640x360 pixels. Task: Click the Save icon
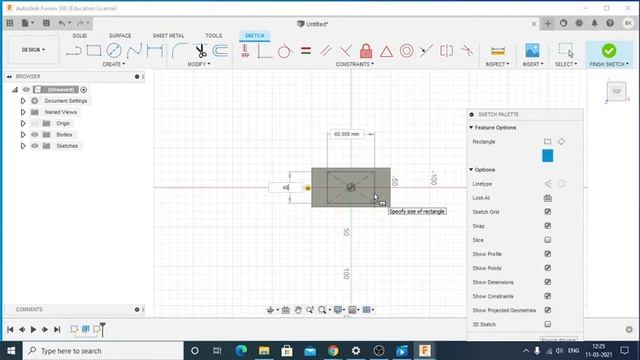[x=47, y=23]
